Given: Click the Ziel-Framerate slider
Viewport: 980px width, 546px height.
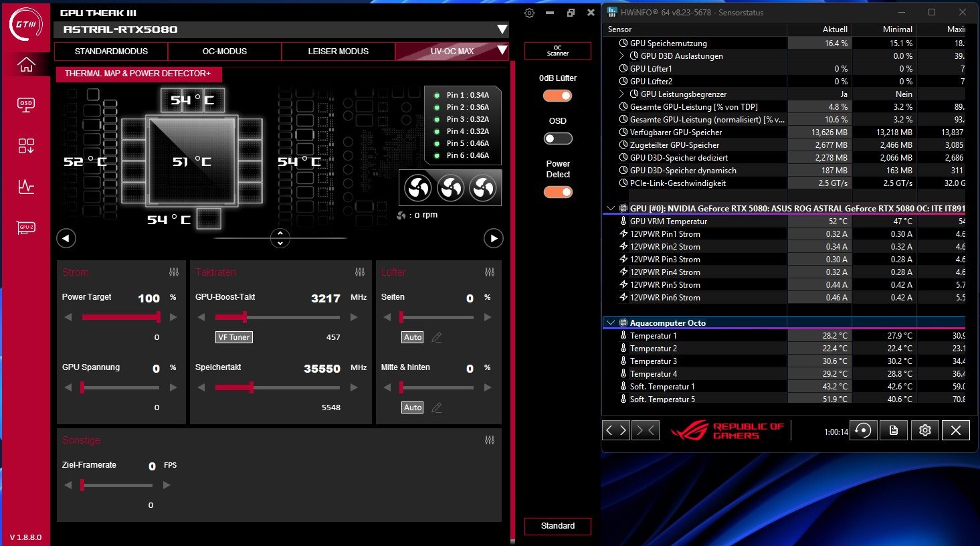Looking at the screenshot, I should (117, 485).
